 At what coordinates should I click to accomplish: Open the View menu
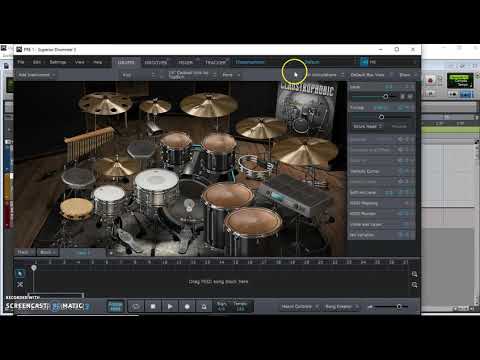tap(79, 62)
